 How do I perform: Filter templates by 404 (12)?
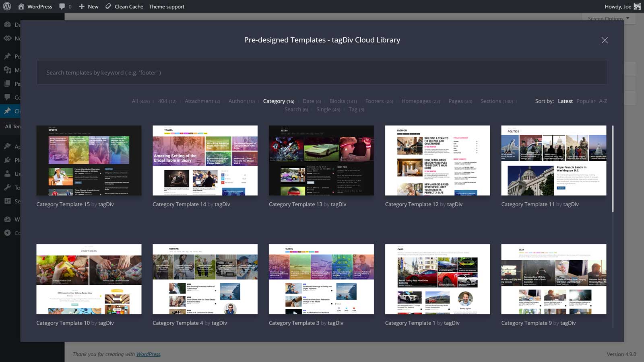tap(167, 101)
